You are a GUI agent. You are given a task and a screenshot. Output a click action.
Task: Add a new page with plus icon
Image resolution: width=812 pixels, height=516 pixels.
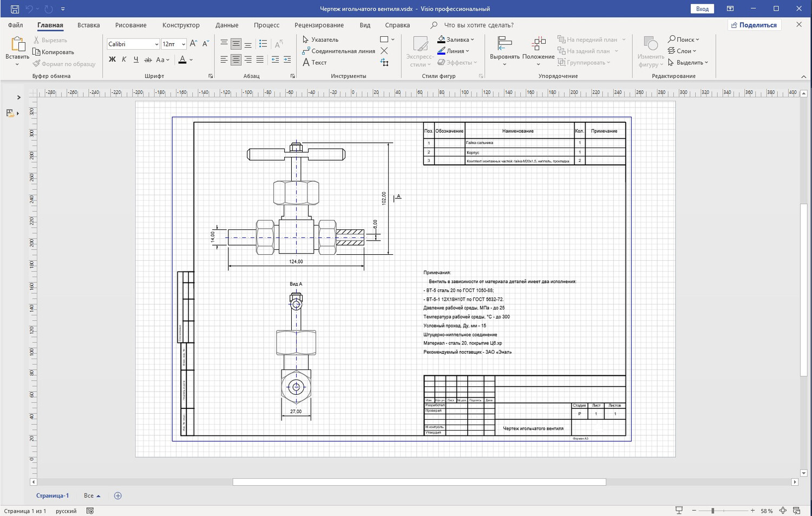tap(118, 495)
